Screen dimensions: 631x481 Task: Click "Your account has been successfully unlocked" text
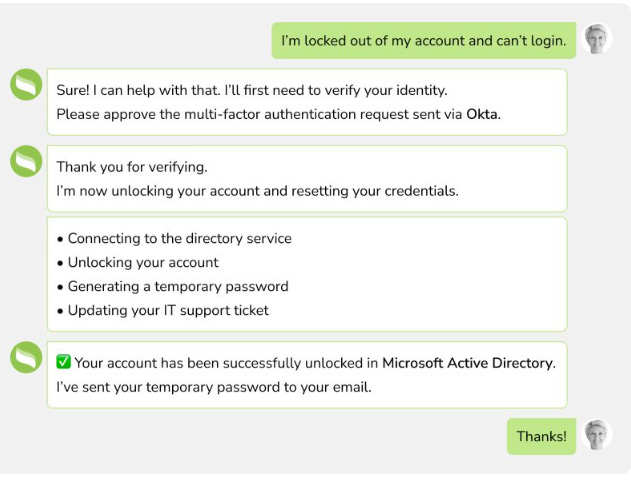[x=226, y=363]
